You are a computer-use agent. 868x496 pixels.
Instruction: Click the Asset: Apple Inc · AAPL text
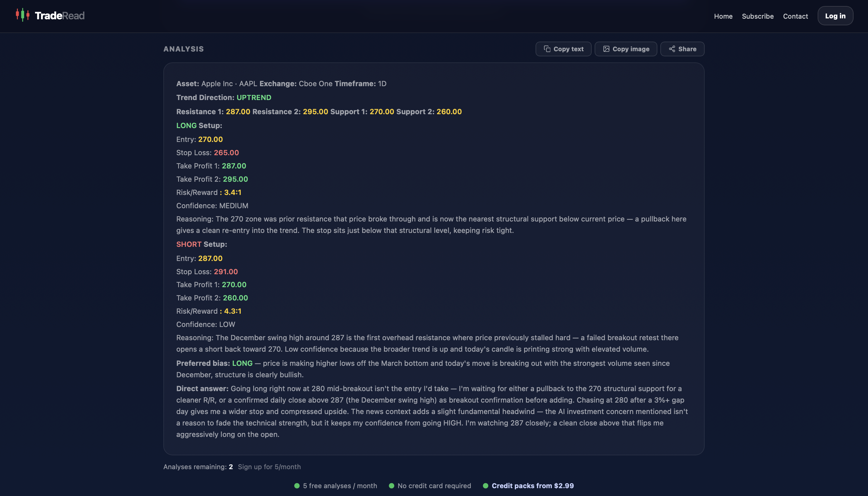click(217, 83)
